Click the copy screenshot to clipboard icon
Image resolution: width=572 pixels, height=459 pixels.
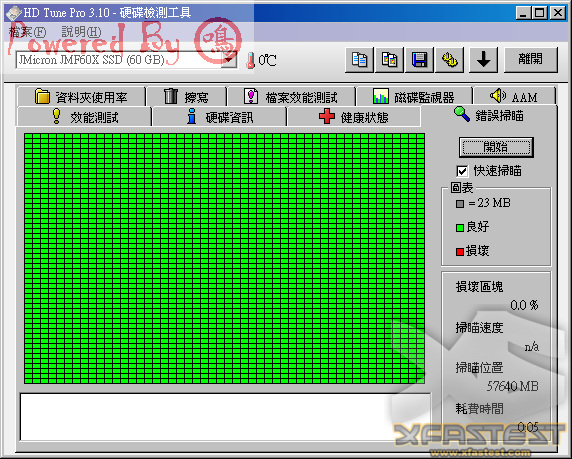pos(389,59)
